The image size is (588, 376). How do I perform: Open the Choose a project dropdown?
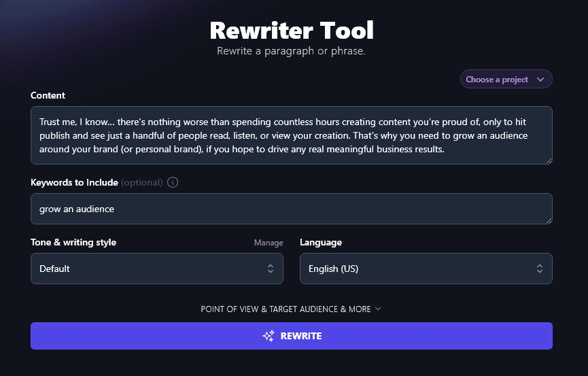click(x=506, y=80)
